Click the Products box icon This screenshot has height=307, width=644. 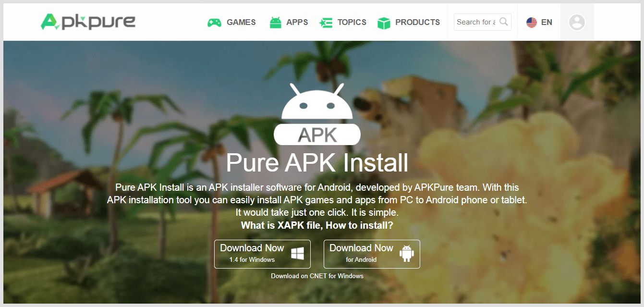pos(384,23)
